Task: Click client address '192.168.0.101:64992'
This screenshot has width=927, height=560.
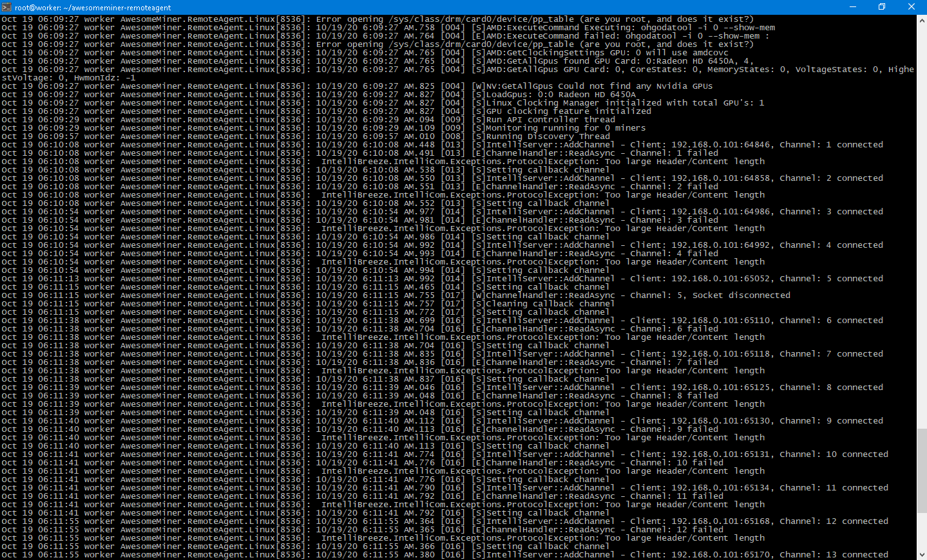Action: pos(720,245)
